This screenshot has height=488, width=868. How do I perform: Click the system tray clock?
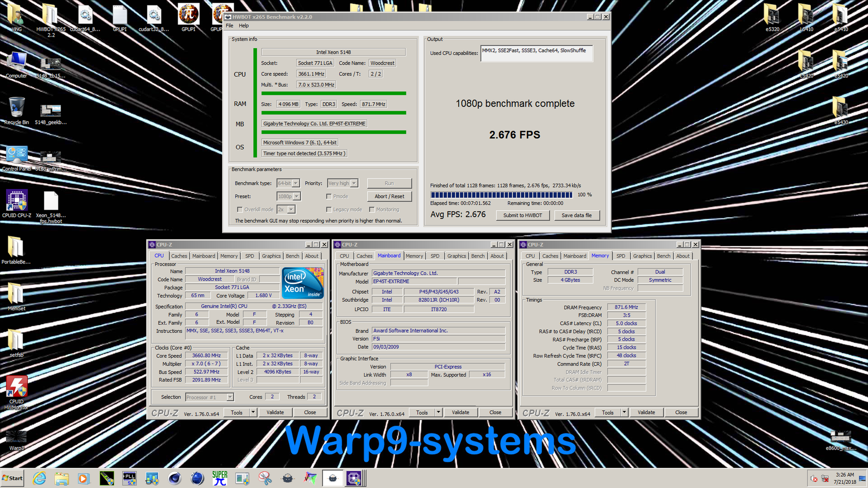click(x=844, y=478)
